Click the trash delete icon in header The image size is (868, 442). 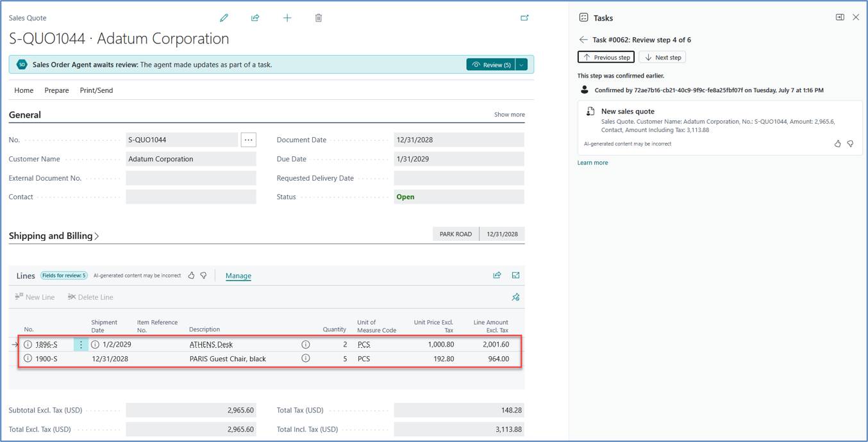pos(319,18)
